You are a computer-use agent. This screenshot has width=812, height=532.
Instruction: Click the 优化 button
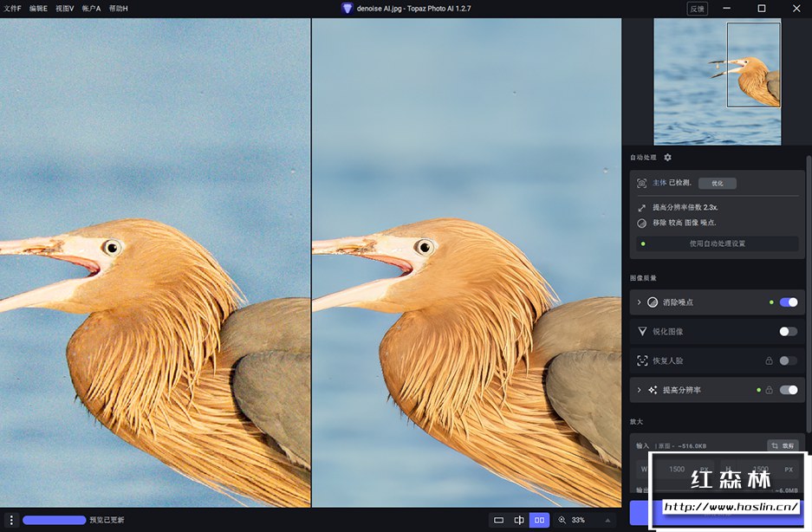717,183
